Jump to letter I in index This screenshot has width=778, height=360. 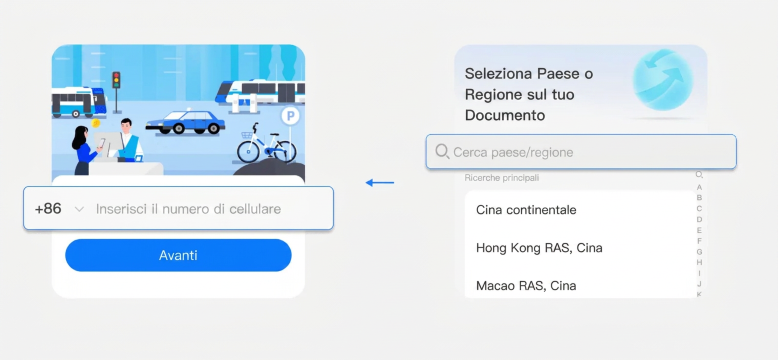[x=699, y=273]
